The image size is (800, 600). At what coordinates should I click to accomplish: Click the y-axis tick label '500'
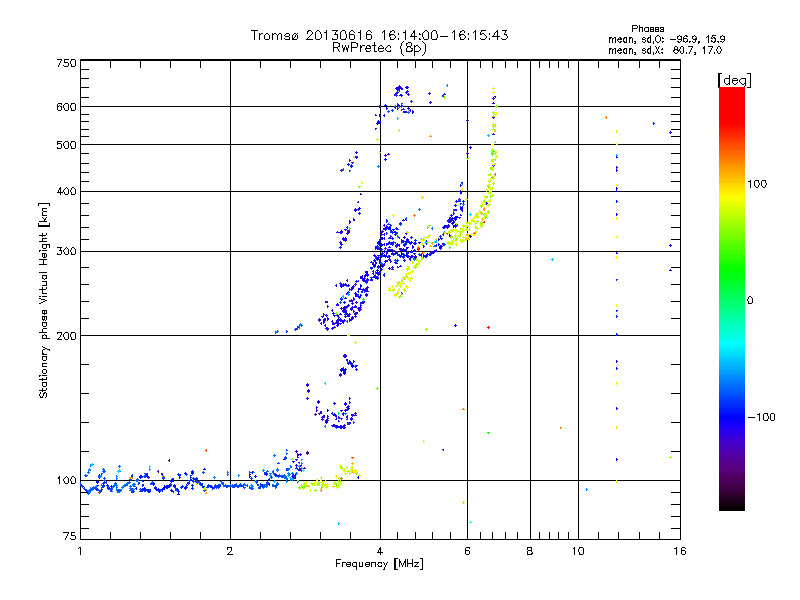(x=66, y=145)
